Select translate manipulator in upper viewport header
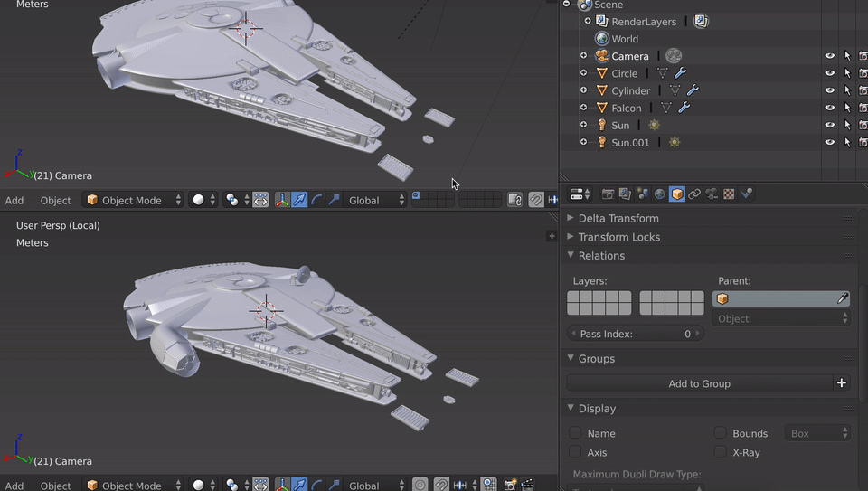 [299, 200]
